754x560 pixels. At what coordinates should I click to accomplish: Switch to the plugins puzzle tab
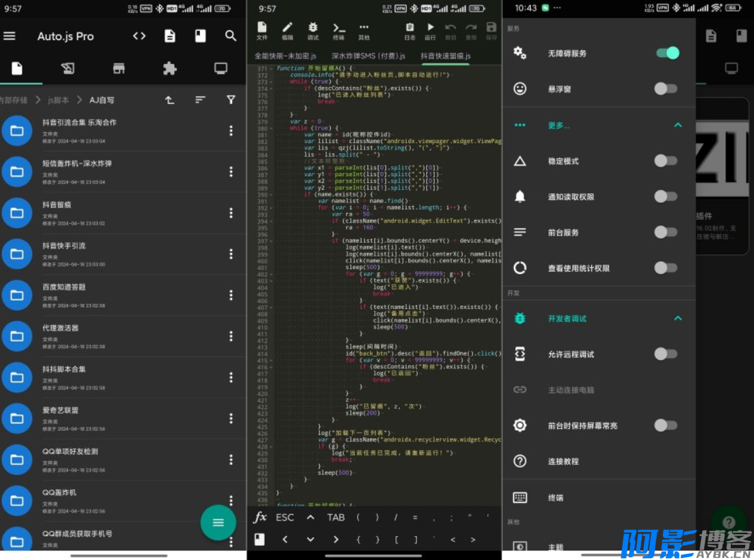[x=169, y=69]
